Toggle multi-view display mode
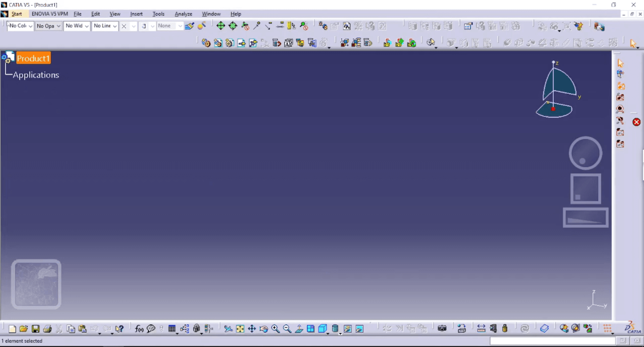Image resolution: width=644 pixels, height=347 pixels. coord(310,329)
